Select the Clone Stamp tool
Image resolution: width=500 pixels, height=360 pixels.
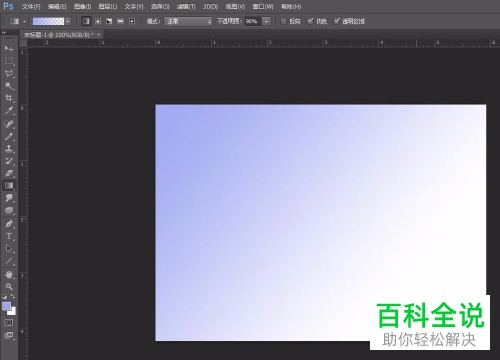9,149
